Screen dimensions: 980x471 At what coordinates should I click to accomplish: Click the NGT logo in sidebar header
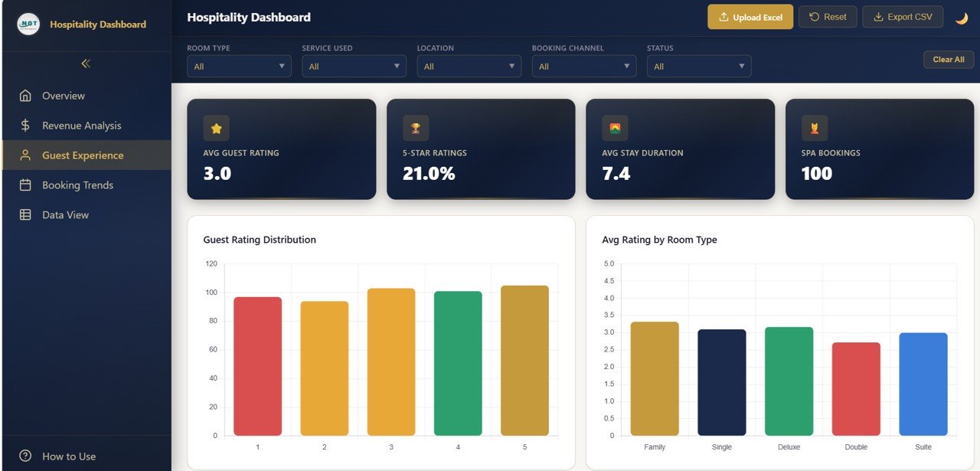[28, 25]
